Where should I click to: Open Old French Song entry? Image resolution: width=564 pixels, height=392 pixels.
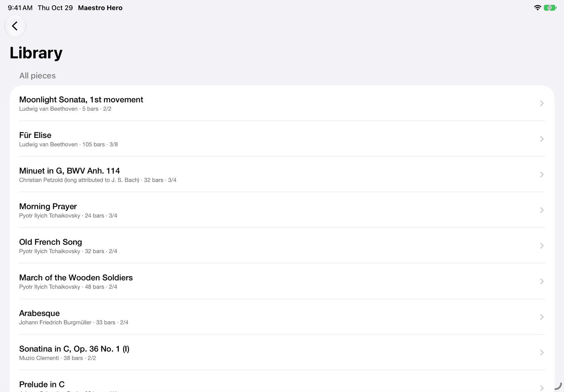[x=282, y=246]
